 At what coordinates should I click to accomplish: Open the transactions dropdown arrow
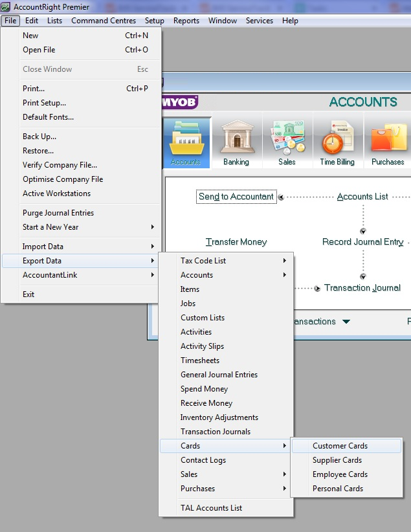346,322
